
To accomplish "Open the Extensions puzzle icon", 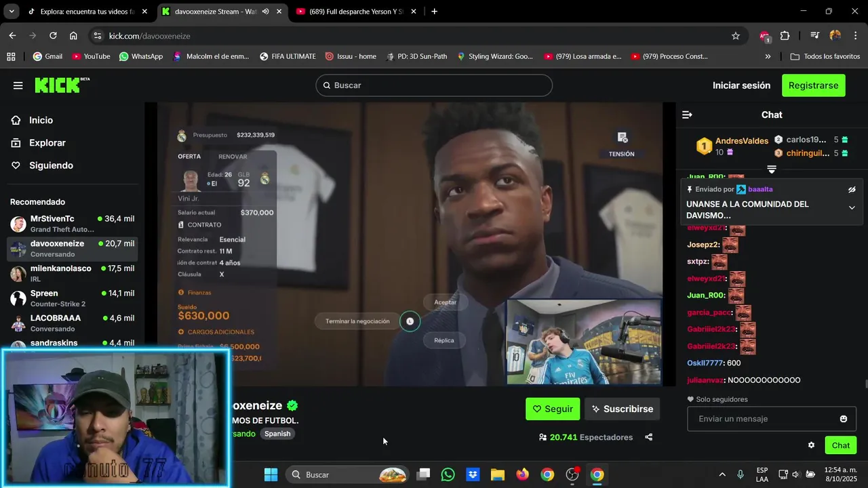I will tap(785, 36).
